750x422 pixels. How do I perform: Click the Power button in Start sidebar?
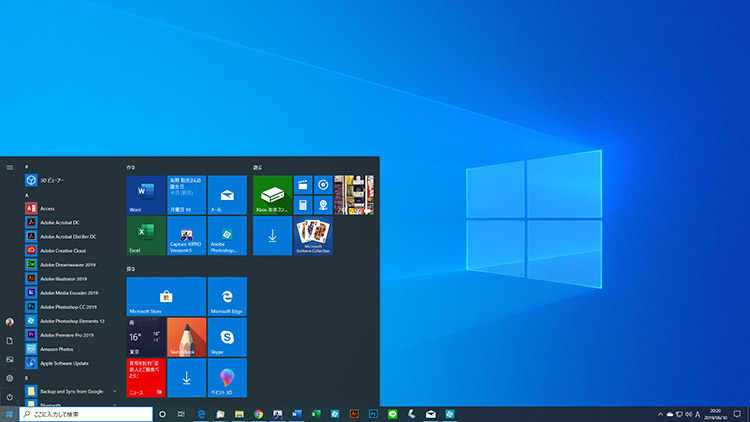[10, 397]
